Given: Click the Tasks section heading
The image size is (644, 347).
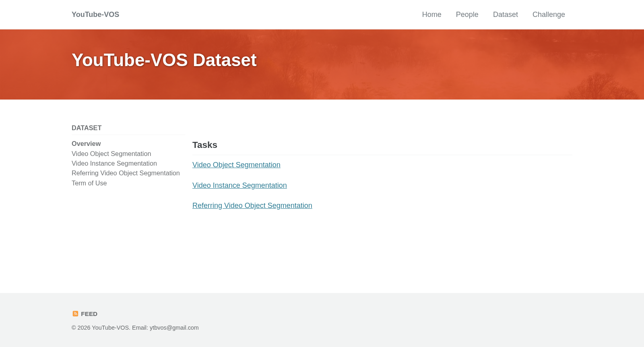Looking at the screenshot, I should [x=205, y=145].
